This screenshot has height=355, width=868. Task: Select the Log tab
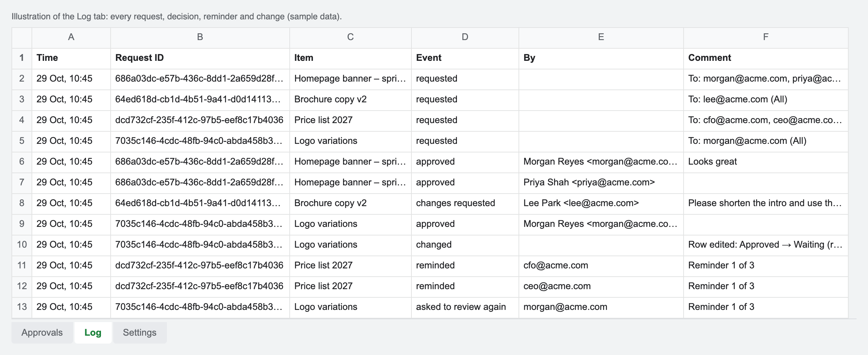93,332
